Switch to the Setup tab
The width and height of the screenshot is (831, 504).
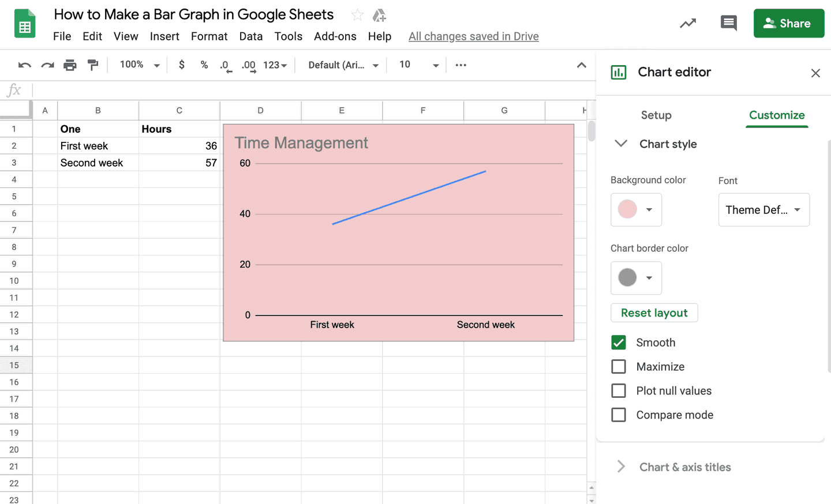tap(656, 115)
